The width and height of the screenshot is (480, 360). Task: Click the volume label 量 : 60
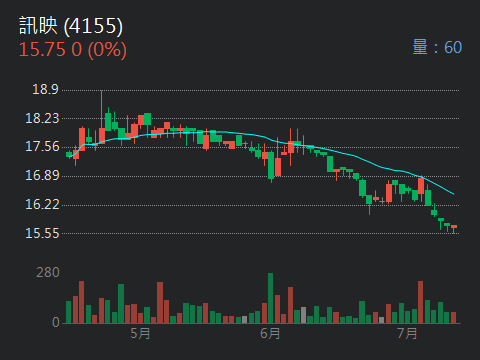coord(437,47)
